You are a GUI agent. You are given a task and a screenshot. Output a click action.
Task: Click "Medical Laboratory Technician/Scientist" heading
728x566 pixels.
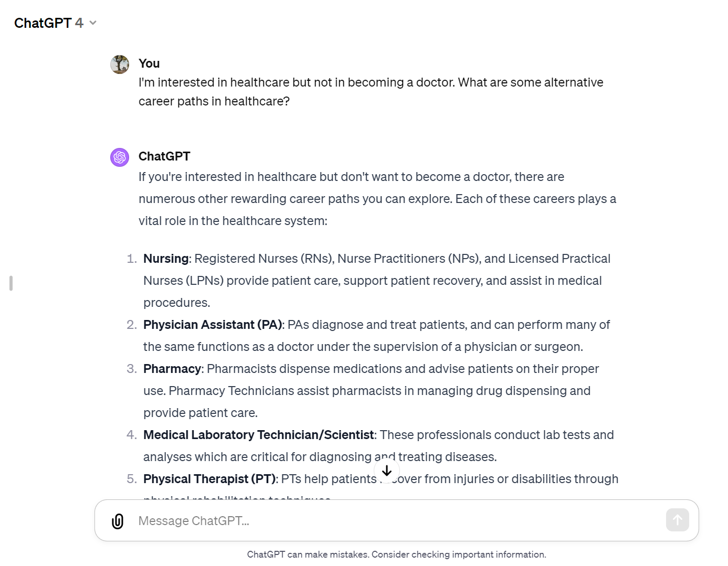click(258, 435)
